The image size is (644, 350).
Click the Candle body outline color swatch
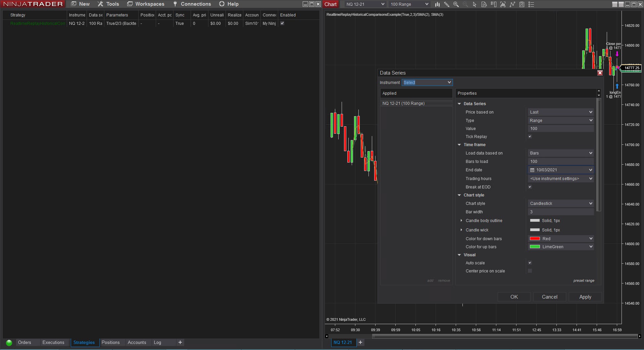535,221
